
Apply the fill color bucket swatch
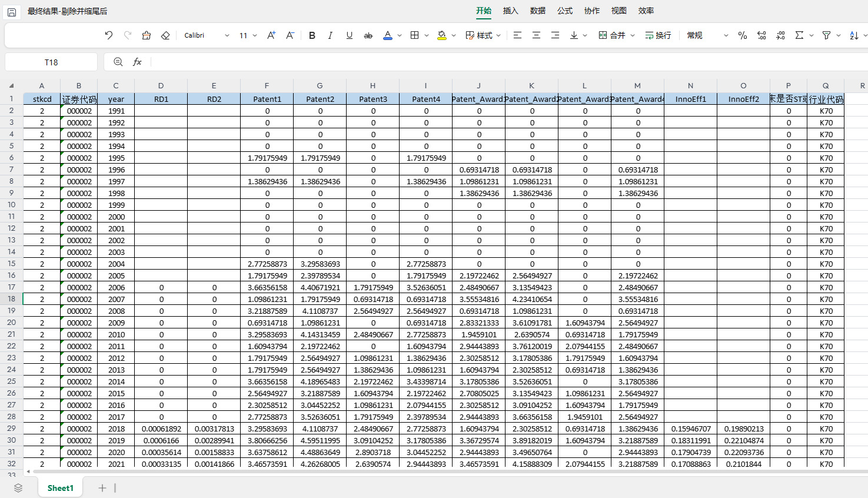[x=442, y=35]
